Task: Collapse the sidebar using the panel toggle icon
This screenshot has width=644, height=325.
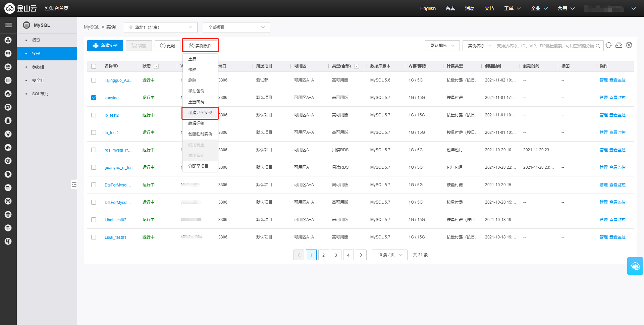Action: click(74, 184)
